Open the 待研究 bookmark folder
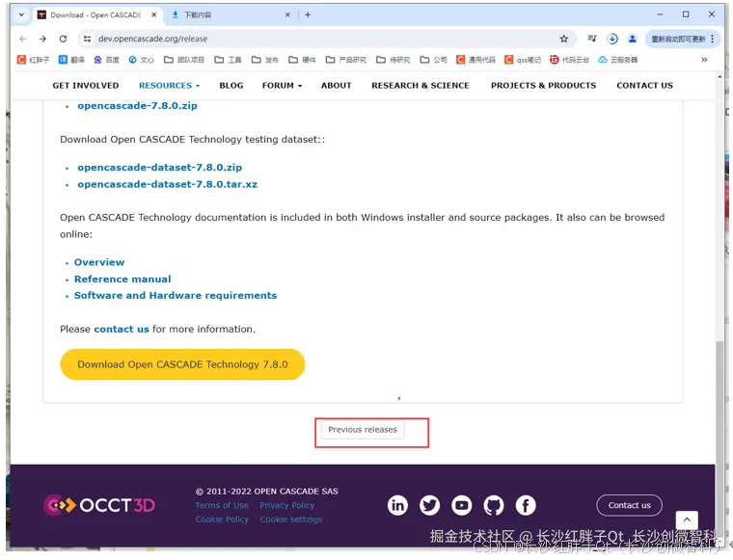The width and height of the screenshot is (733, 560). pos(394,60)
